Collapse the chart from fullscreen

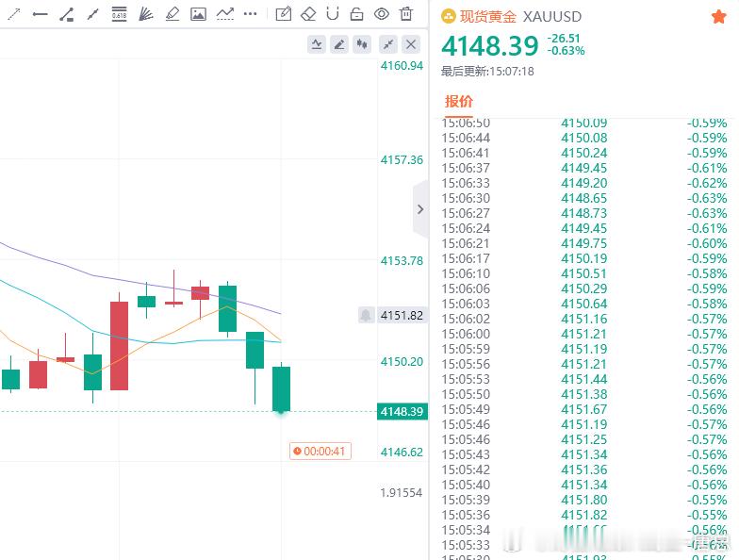(x=388, y=44)
